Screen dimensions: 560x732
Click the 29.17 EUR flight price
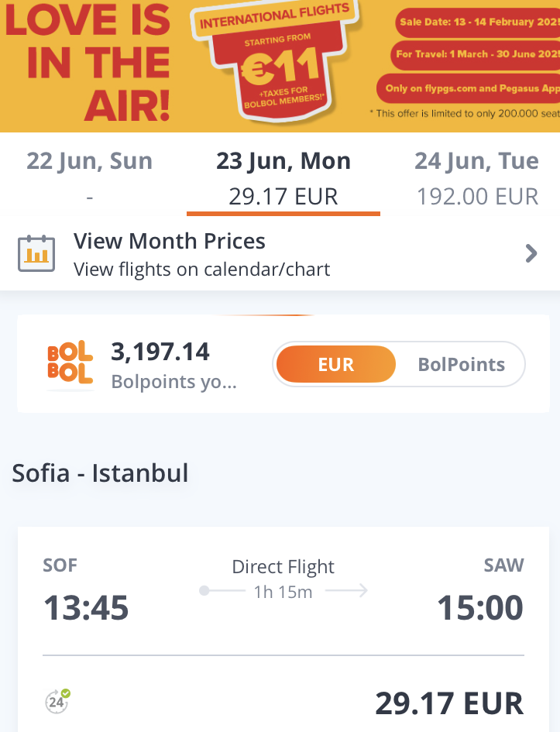449,703
